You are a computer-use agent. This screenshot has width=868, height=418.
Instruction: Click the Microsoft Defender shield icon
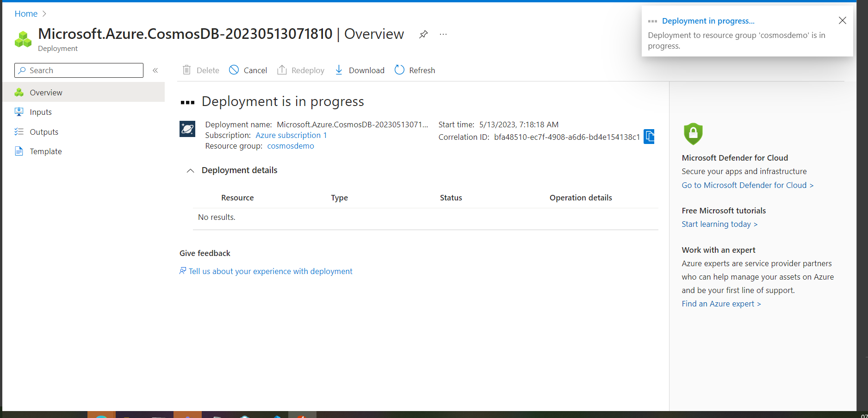(693, 134)
